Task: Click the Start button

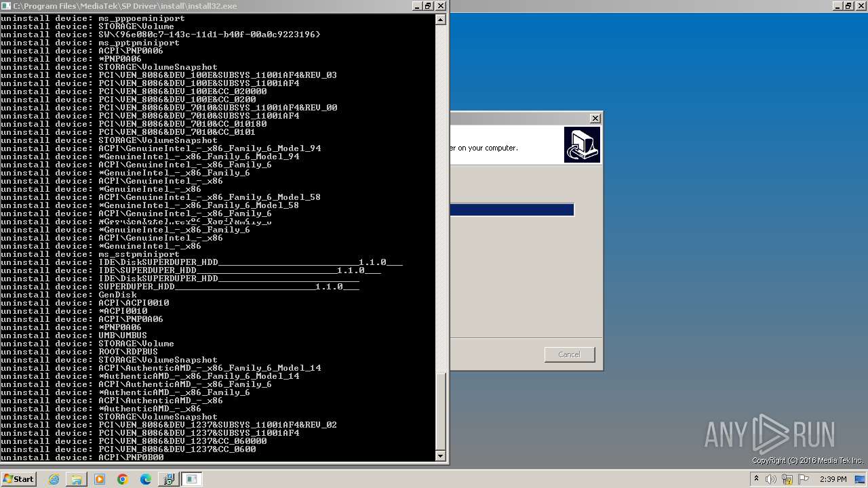Action: click(x=19, y=479)
